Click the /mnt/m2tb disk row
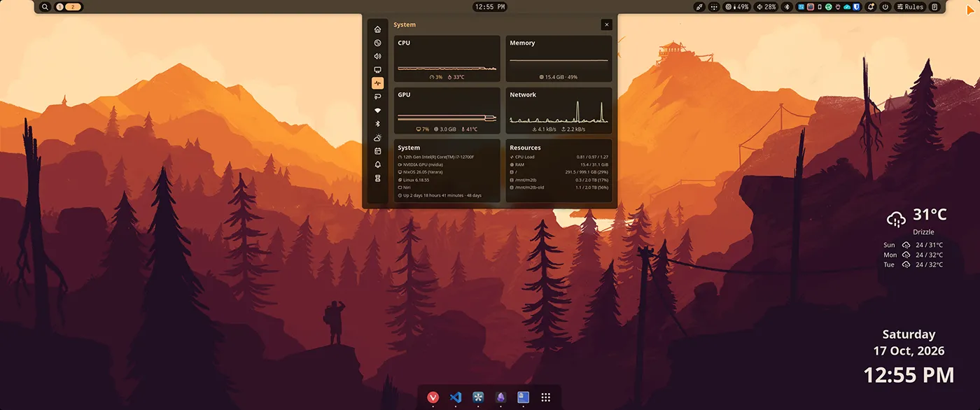 pos(559,180)
